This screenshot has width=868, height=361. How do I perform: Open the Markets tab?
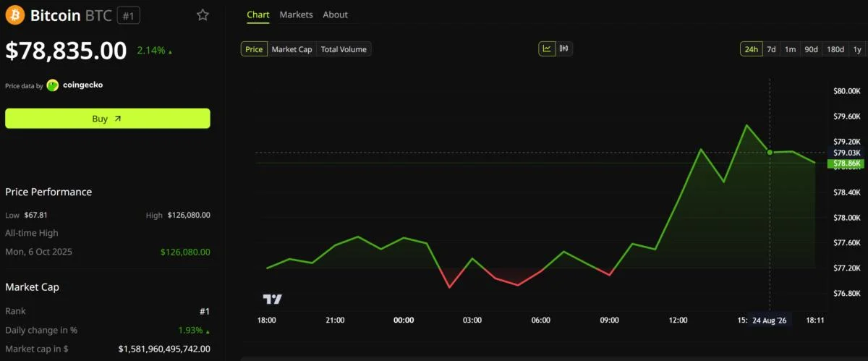click(x=296, y=14)
